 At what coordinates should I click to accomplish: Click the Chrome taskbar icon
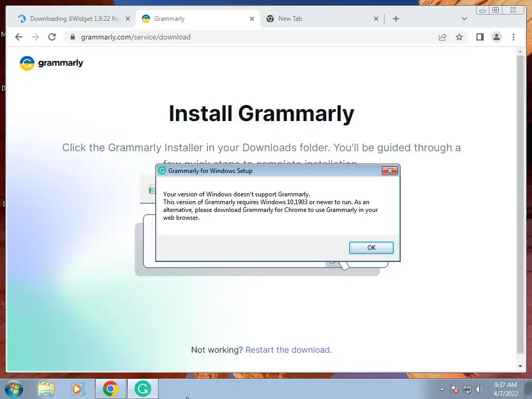[111, 389]
